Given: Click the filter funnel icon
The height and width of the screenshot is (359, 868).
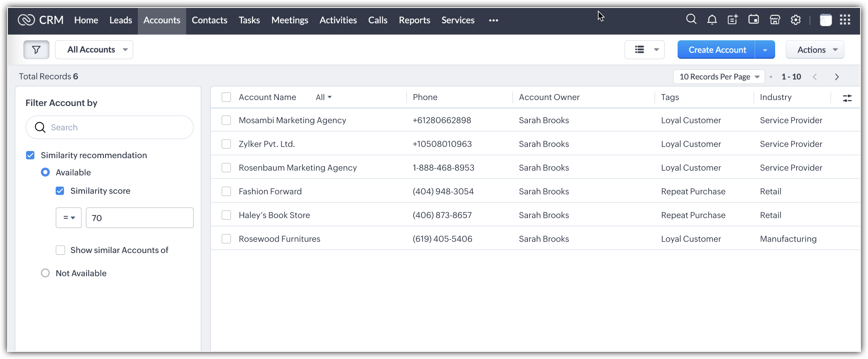Looking at the screenshot, I should (36, 50).
